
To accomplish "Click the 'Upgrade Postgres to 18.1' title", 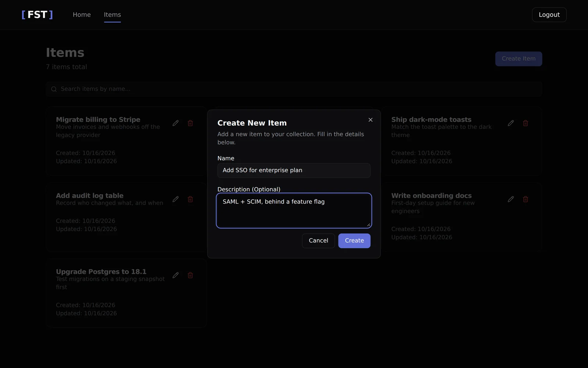I will [101, 272].
